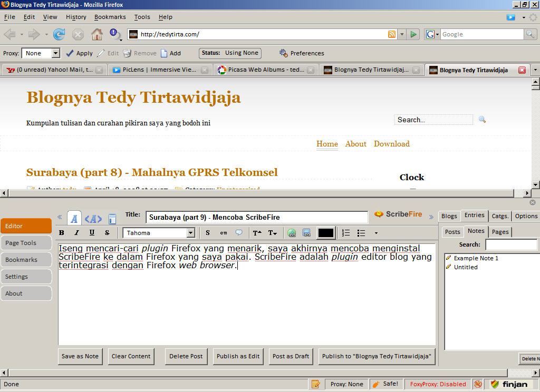Open the preview tab icon in ScribeFire
The width and height of the screenshot is (540, 392).
pyautogui.click(x=112, y=219)
